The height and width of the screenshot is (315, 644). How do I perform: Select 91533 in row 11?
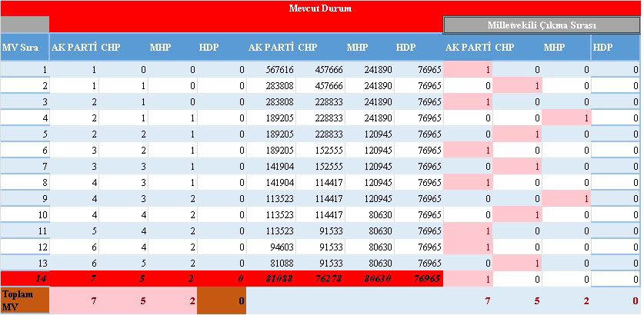[320, 231]
